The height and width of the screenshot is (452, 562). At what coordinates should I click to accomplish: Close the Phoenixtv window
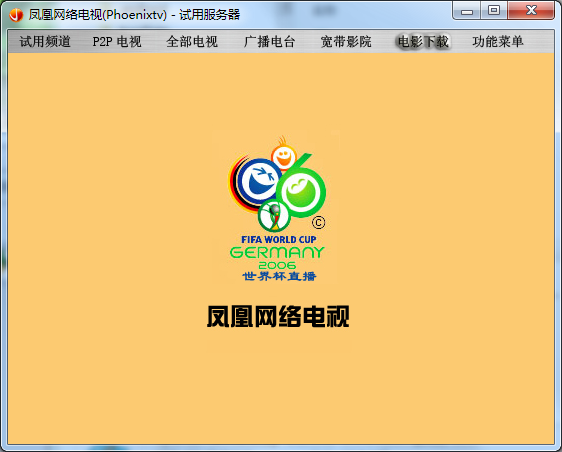point(531,11)
